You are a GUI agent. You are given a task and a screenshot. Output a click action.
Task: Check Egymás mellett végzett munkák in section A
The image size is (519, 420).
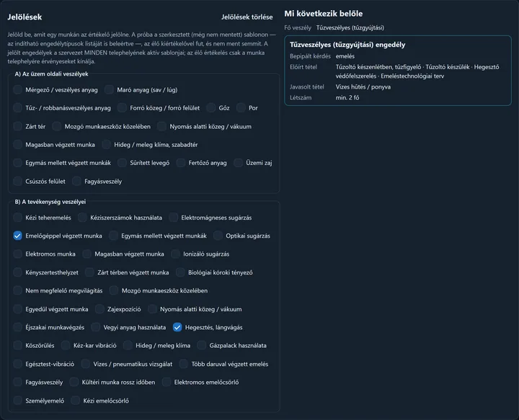tap(17, 163)
